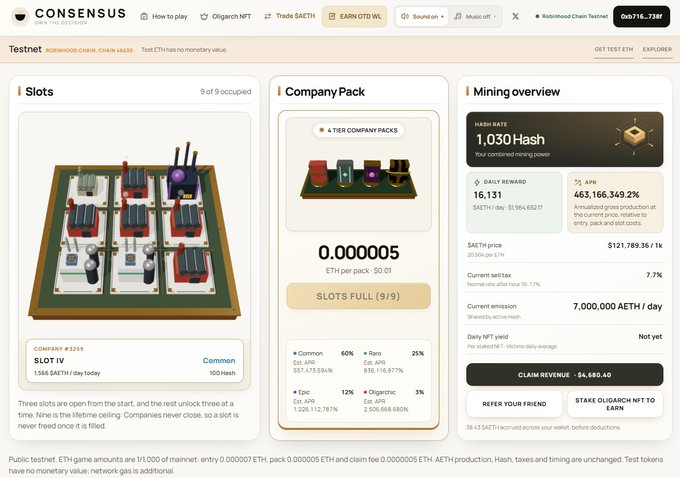Click the Common 60% tier entry
This screenshot has height=478, width=680.
(324, 362)
